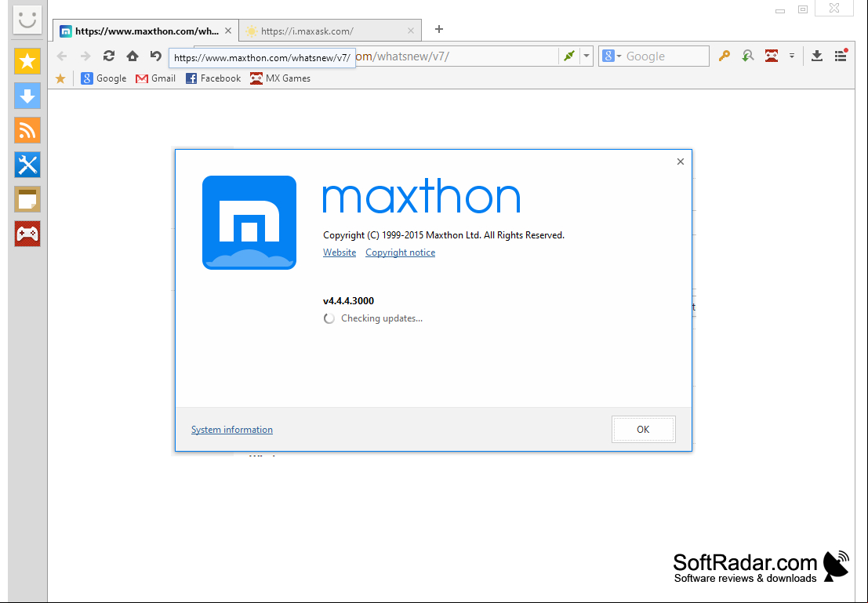Click the red MX Games toolbar icon

[772, 56]
